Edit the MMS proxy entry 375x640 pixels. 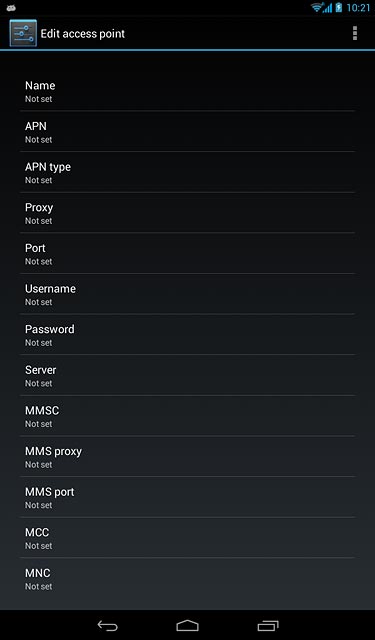[x=187, y=456]
